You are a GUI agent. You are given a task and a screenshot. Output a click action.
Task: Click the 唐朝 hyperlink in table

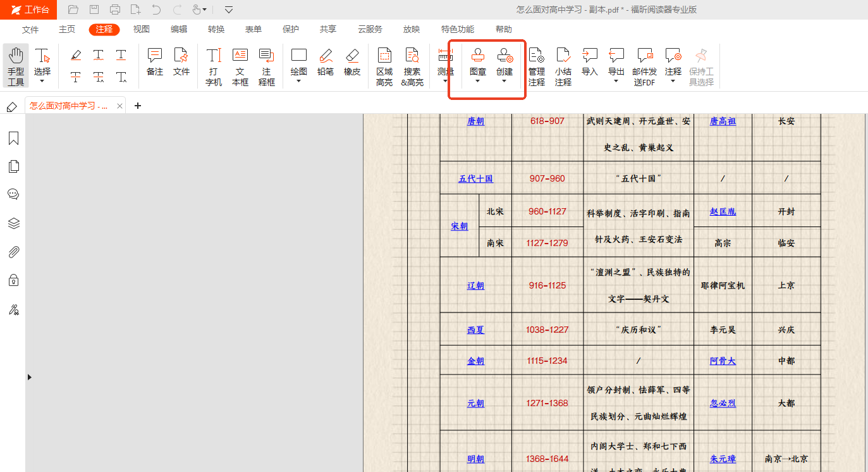tap(475, 121)
